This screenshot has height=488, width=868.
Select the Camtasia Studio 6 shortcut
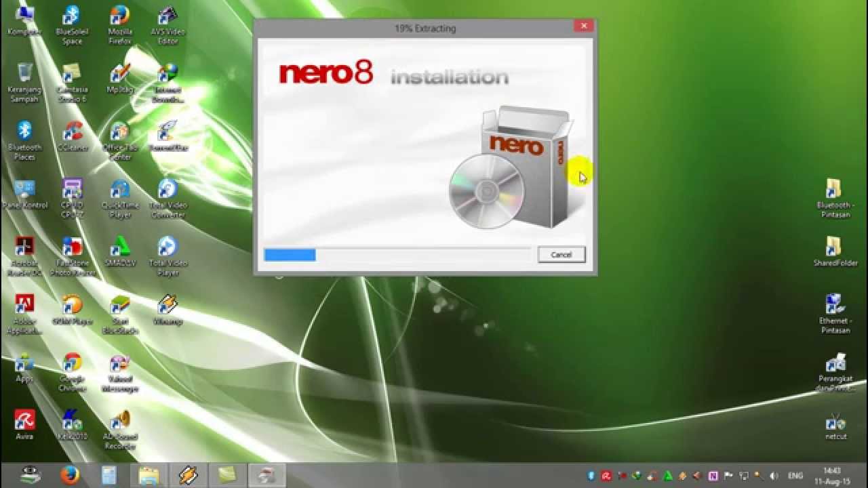[72, 83]
